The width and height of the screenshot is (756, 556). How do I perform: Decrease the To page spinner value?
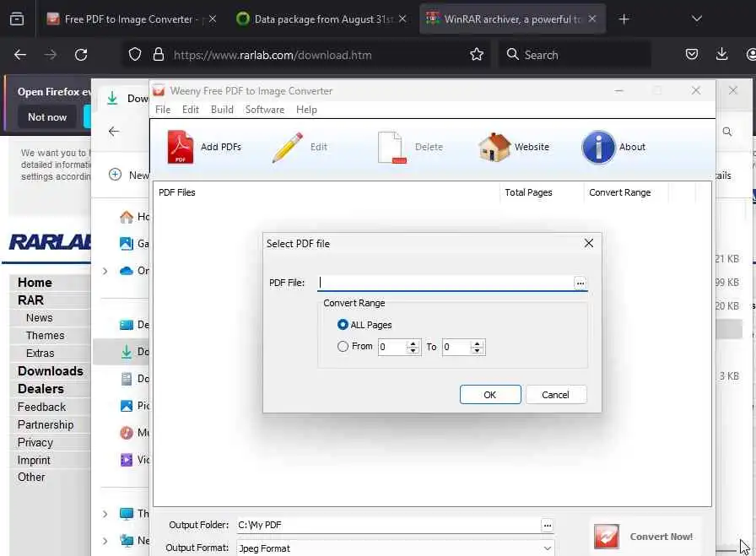pos(477,350)
